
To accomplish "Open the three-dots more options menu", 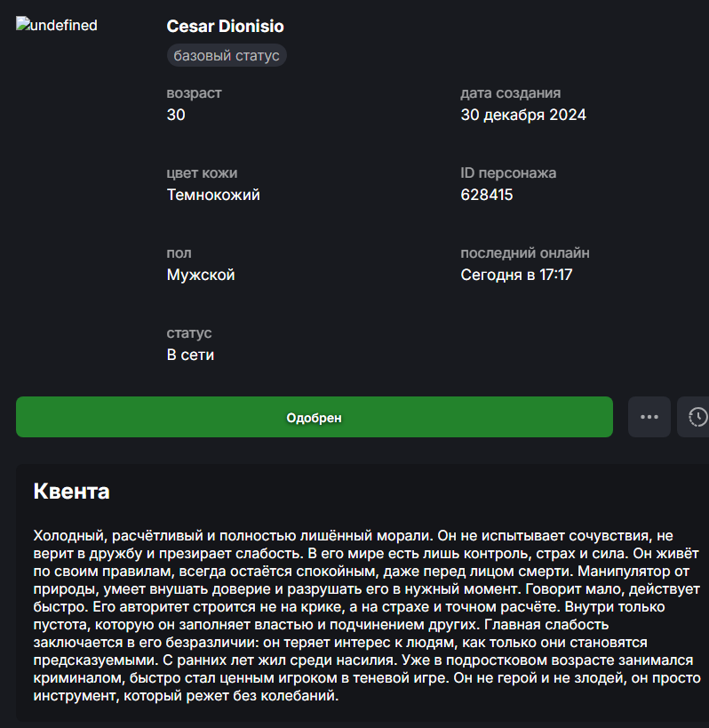I will click(x=649, y=417).
